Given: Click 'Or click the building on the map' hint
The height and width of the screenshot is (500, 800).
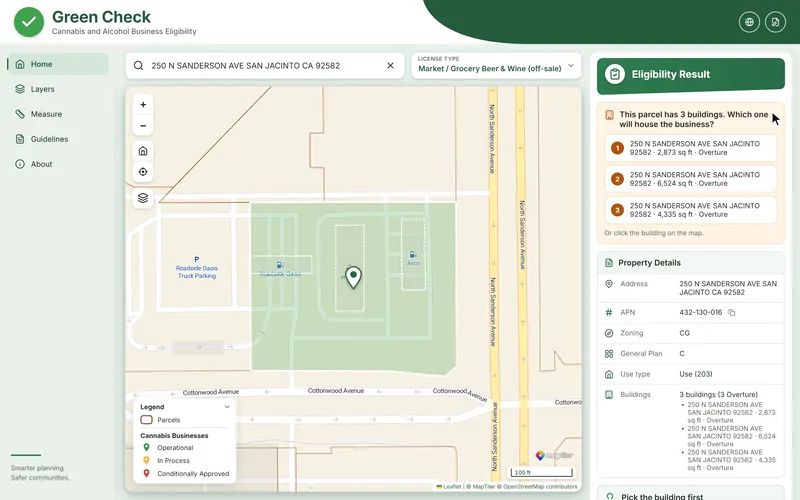Looking at the screenshot, I should tap(654, 233).
